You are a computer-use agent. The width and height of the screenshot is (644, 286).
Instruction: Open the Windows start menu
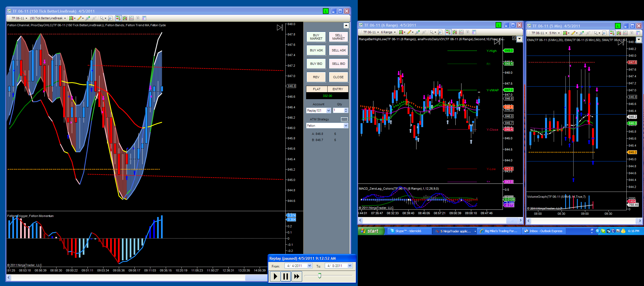(371, 231)
